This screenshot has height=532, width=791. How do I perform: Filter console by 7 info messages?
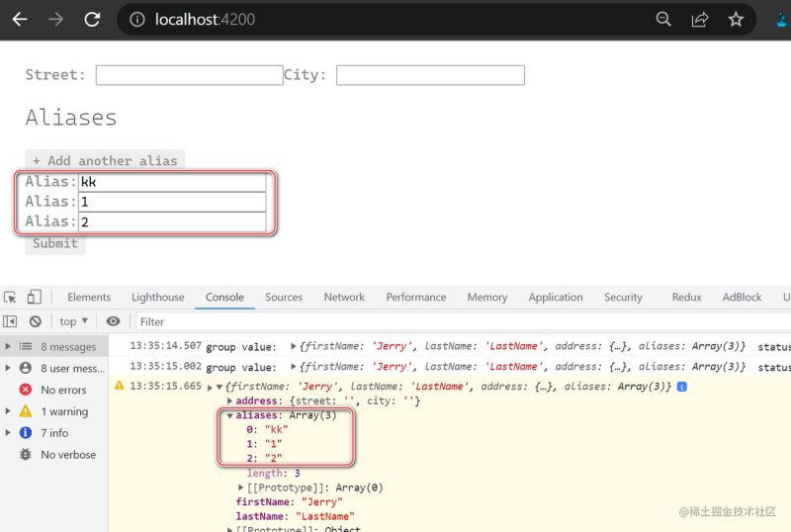(54, 433)
